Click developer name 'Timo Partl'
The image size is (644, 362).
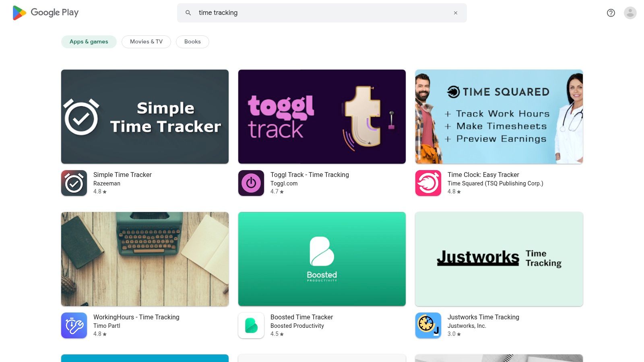click(x=107, y=326)
